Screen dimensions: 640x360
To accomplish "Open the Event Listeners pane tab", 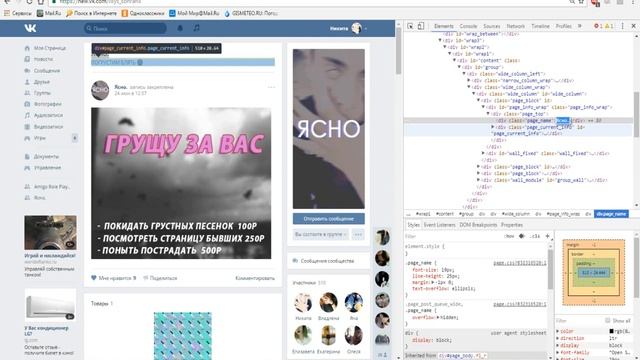I will (439, 225).
